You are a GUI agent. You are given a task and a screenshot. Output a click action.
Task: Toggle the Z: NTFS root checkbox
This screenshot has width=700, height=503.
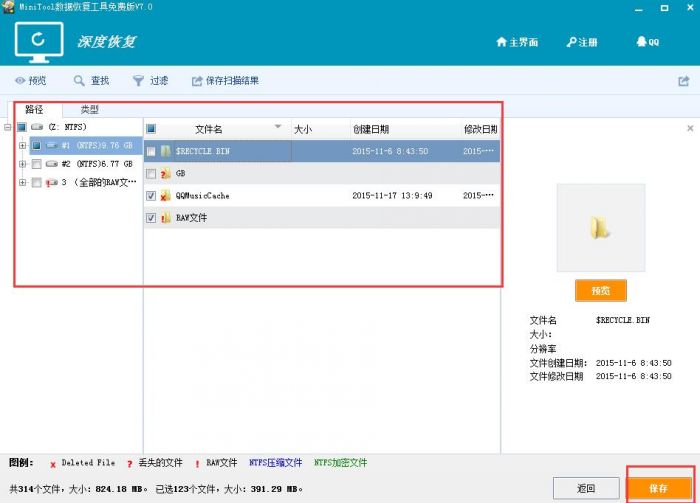(x=22, y=127)
